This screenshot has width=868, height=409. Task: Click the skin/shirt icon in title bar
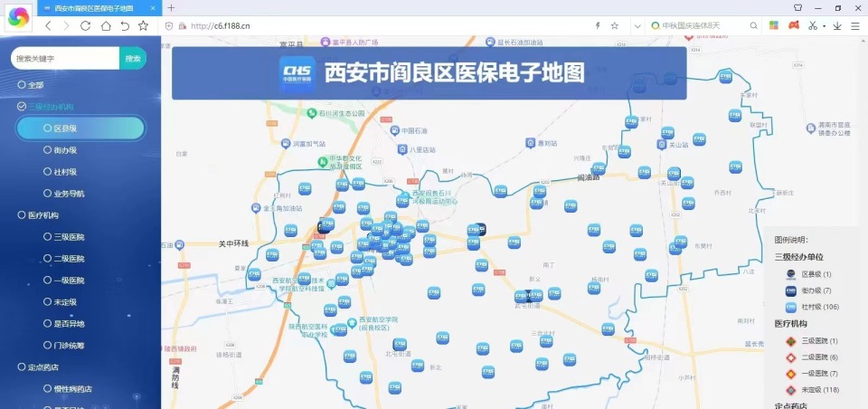pyautogui.click(x=797, y=8)
